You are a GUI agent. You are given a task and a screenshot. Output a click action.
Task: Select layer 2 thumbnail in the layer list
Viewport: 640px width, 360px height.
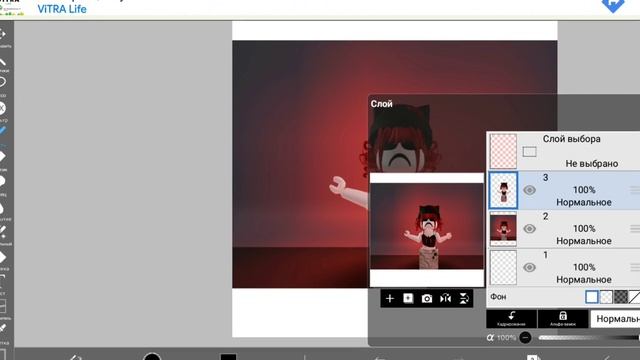coord(503,229)
